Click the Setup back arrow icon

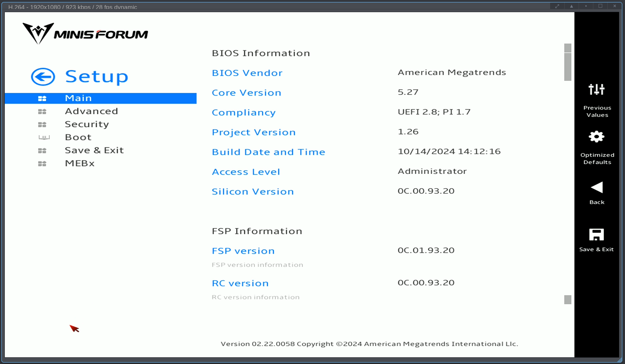[x=43, y=77]
